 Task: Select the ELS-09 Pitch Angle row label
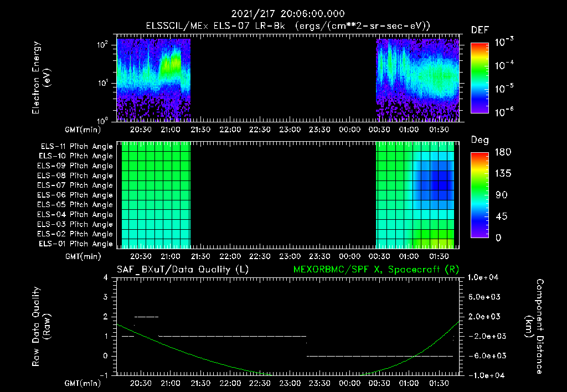[x=75, y=166]
